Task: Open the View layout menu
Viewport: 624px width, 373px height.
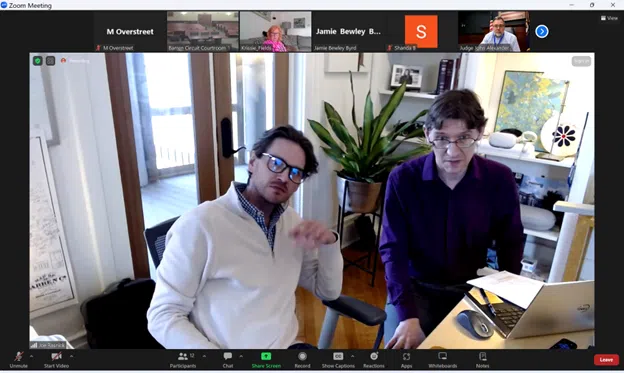Action: click(x=609, y=18)
